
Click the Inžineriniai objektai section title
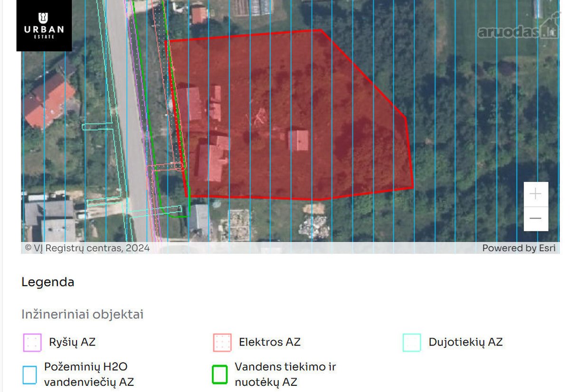pyautogui.click(x=83, y=315)
